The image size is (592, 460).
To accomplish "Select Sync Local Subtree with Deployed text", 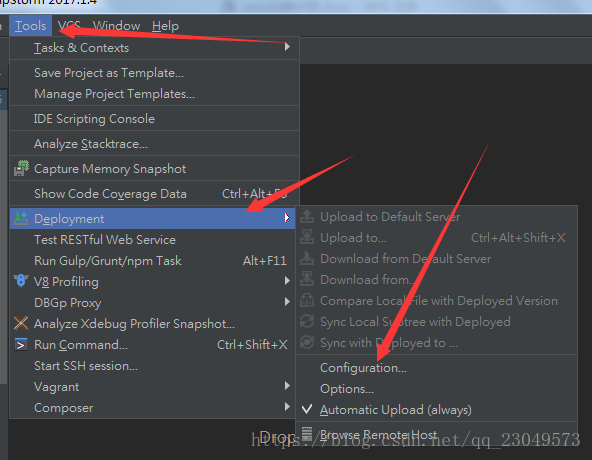I will pos(415,322).
